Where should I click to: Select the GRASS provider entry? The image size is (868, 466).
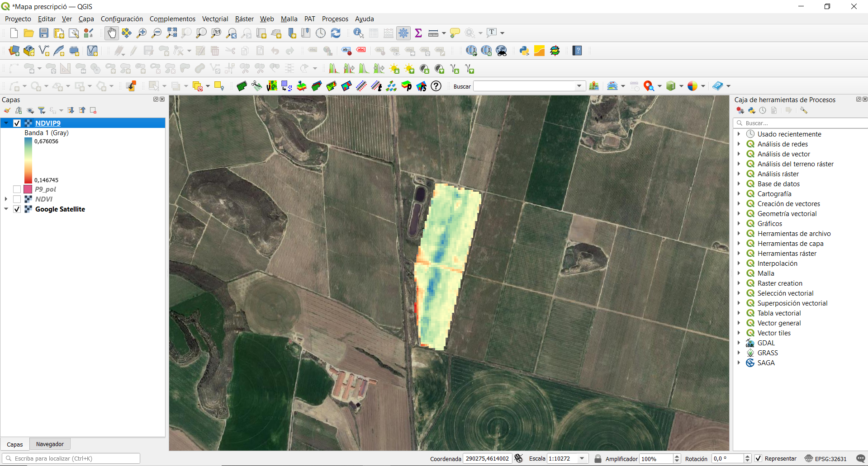pos(768,353)
